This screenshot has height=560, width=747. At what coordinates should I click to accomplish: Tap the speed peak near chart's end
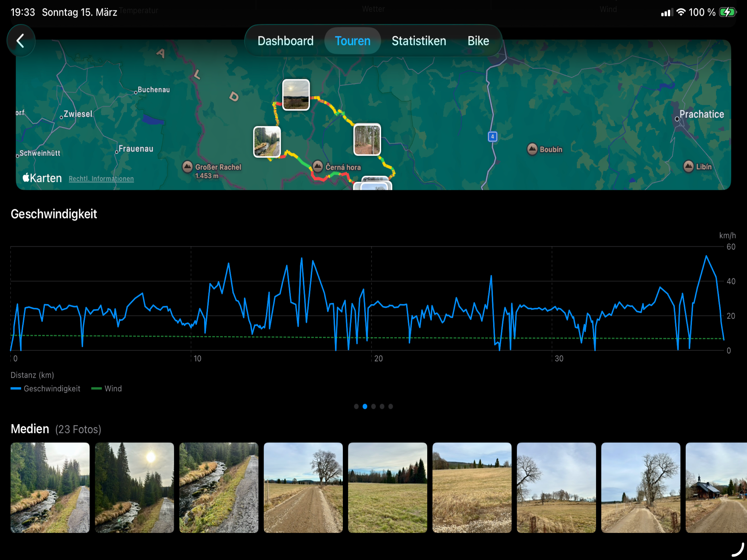[x=706, y=256]
